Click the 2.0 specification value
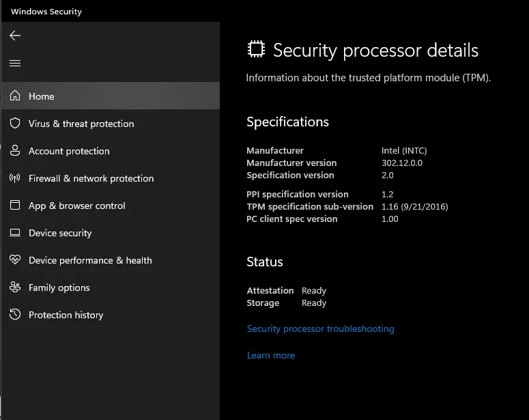This screenshot has width=529, height=420. [x=387, y=176]
